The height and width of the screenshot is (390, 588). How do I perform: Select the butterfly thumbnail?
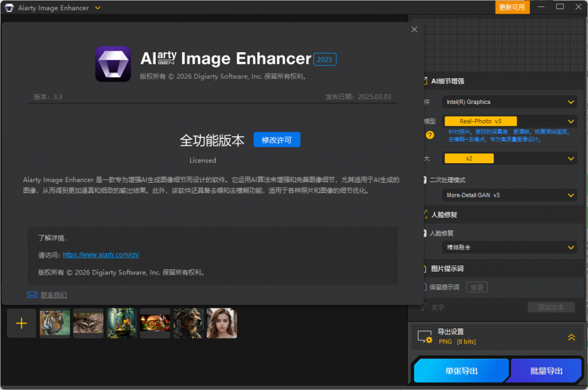click(x=88, y=323)
